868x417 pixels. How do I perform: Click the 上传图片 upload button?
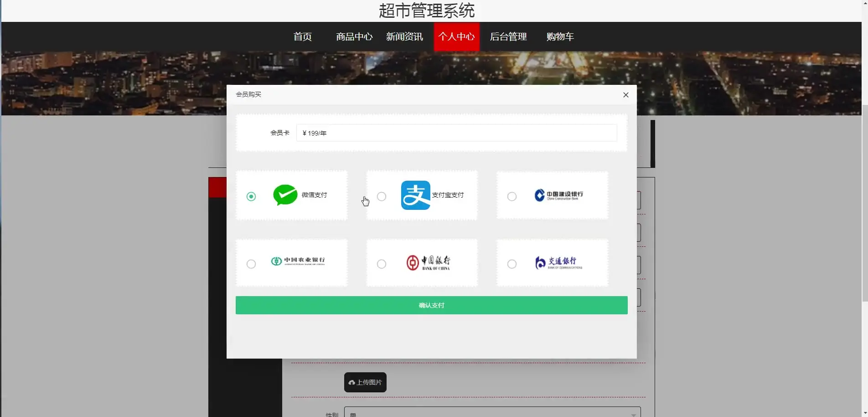coord(365,382)
